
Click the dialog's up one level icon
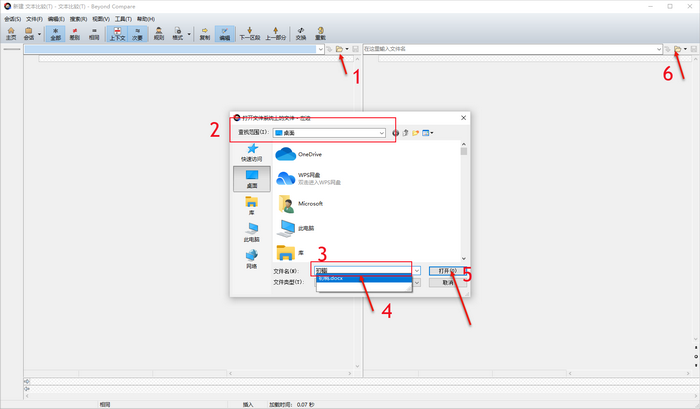coord(405,133)
